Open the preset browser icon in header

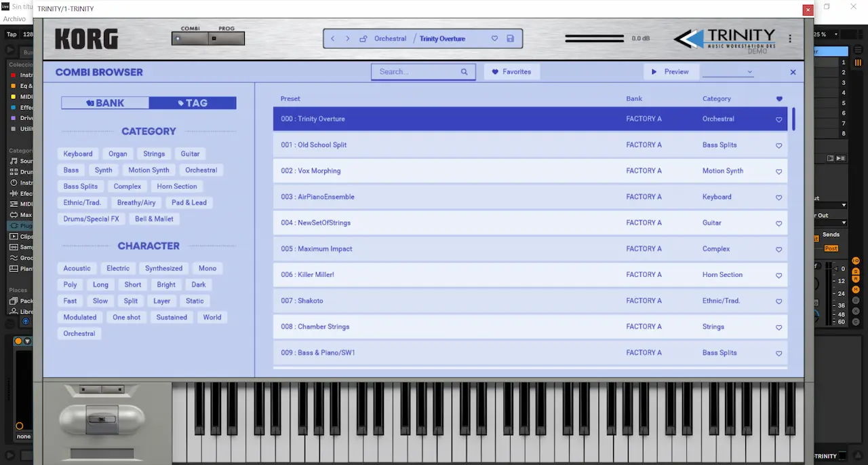(x=363, y=39)
